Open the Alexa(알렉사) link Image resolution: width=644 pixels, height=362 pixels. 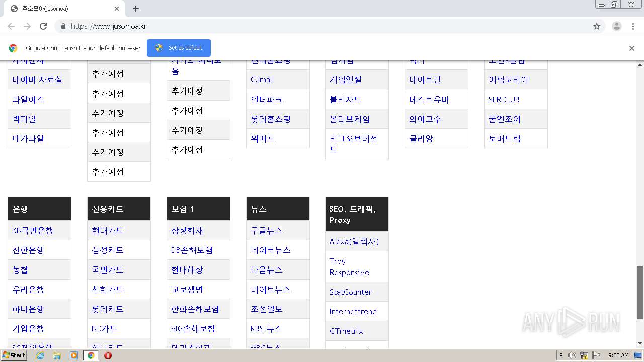[354, 242]
